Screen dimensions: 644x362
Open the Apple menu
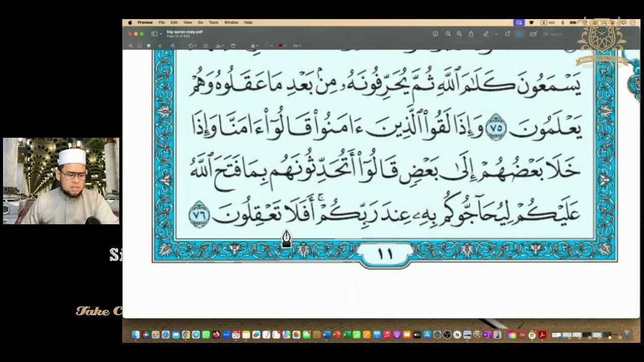[x=130, y=23]
